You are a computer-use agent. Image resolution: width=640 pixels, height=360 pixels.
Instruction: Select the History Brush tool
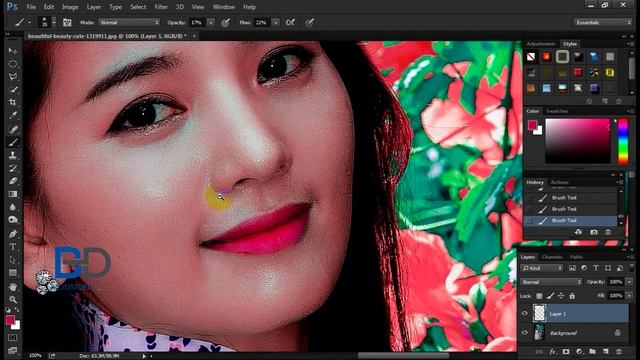(13, 168)
